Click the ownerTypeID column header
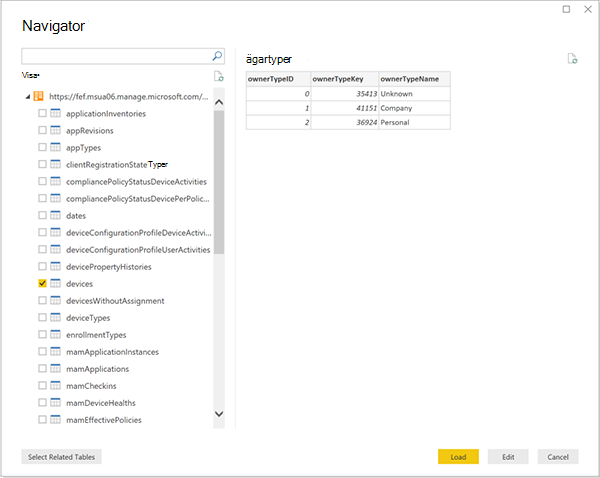The width and height of the screenshot is (600, 478). [278, 79]
